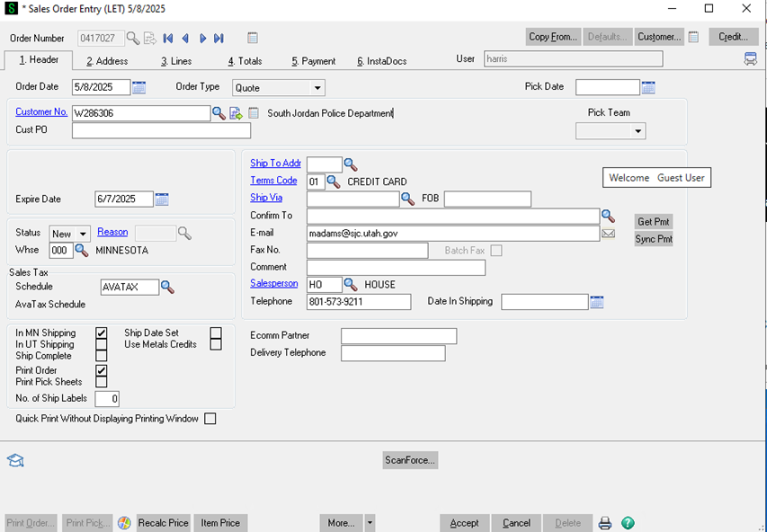This screenshot has height=532, width=767.
Task: Follow the Salesperson link
Action: coord(273,284)
